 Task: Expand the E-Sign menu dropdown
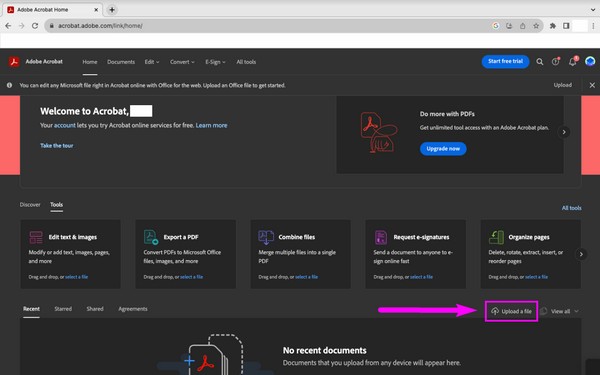[x=215, y=62]
